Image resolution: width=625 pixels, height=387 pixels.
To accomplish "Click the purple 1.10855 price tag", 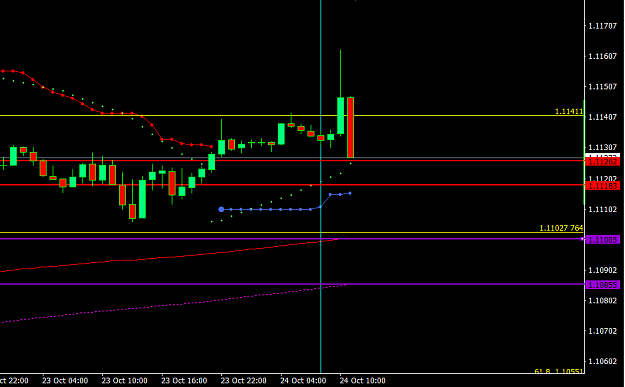I will tap(603, 285).
